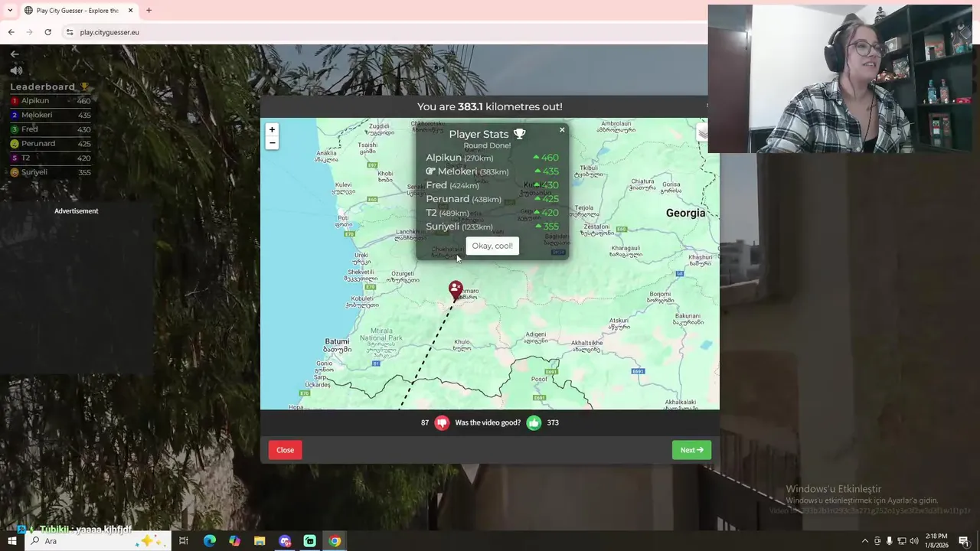The height and width of the screenshot is (551, 980).
Task: Vote thumbs up on the video
Action: click(534, 422)
